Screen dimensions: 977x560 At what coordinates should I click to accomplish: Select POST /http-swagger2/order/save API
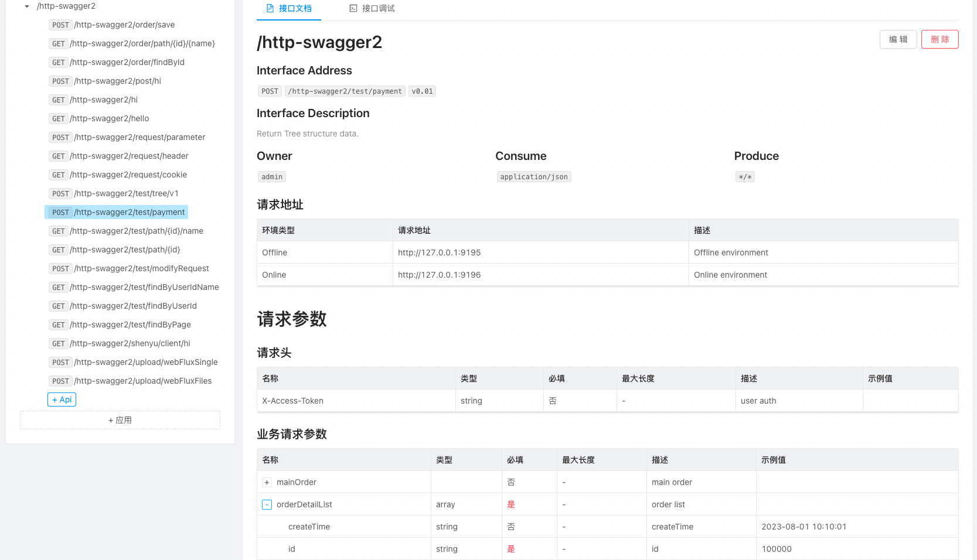pyautogui.click(x=124, y=25)
